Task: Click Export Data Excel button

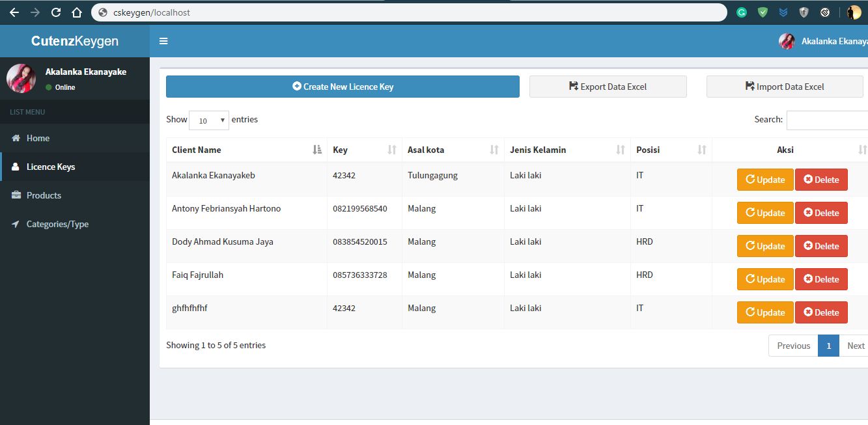Action: pos(608,87)
